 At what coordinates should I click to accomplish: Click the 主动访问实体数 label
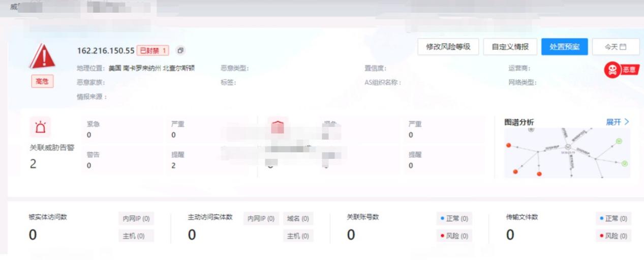point(210,217)
